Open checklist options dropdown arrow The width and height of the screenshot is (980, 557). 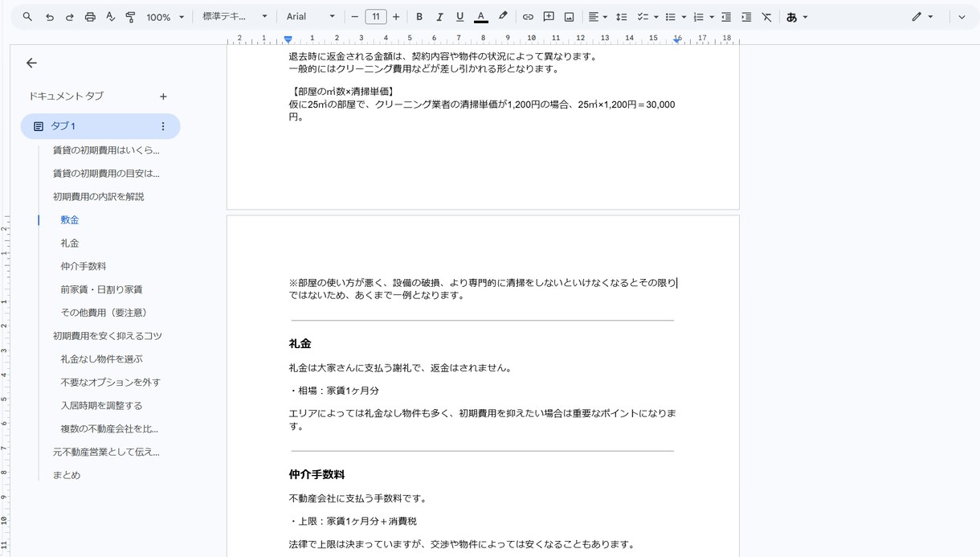click(655, 17)
